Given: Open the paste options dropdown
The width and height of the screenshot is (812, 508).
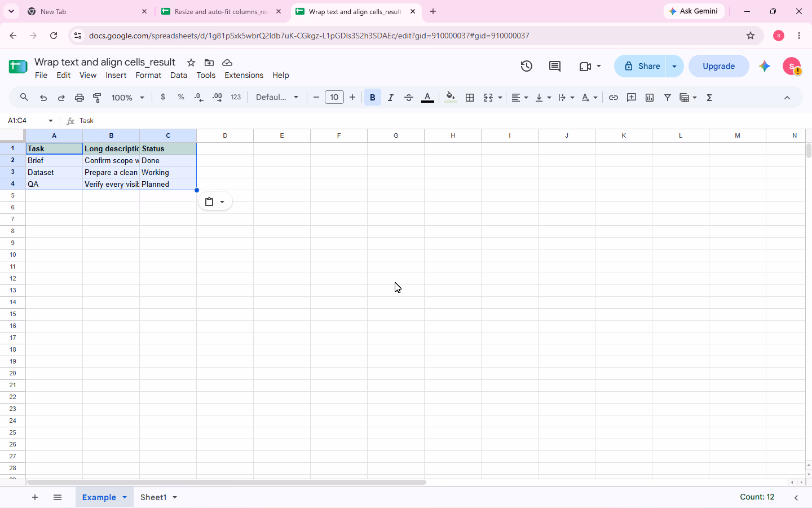Looking at the screenshot, I should coord(215,202).
